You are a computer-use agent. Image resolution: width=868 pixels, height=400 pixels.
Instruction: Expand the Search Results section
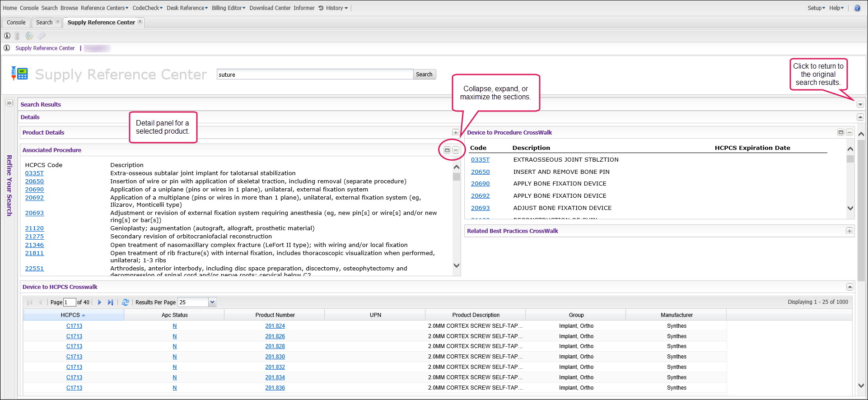click(860, 105)
